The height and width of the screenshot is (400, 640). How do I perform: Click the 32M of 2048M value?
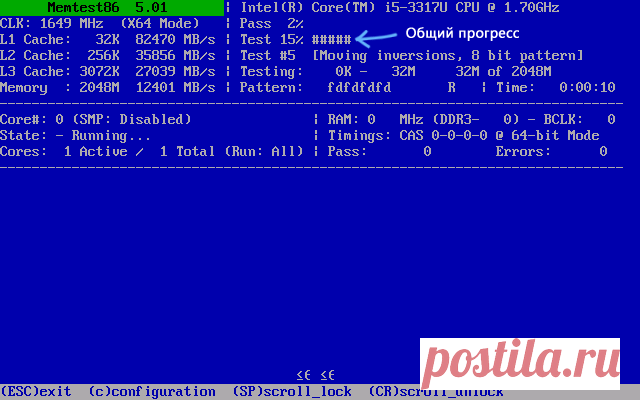click(x=503, y=71)
